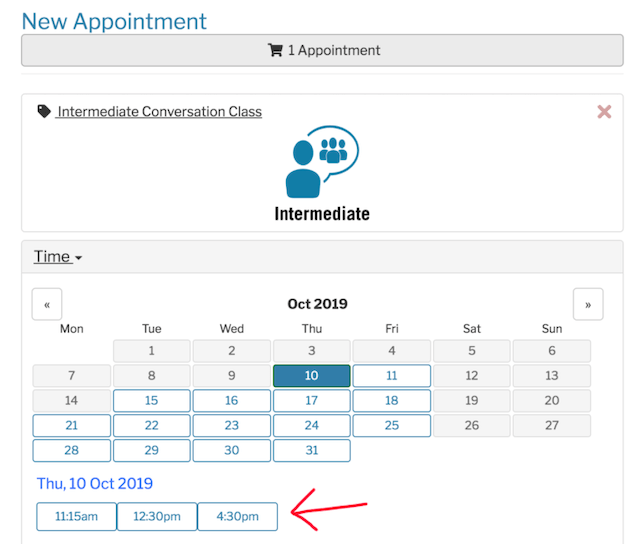Pick October 15 on the calendar
Image resolution: width=640 pixels, height=544 pixels.
click(x=152, y=401)
